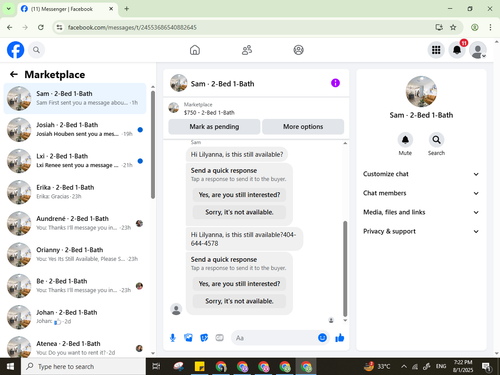Image resolution: width=500 pixels, height=375 pixels.
Task: Expand Media, files and links section
Action: pos(421,212)
